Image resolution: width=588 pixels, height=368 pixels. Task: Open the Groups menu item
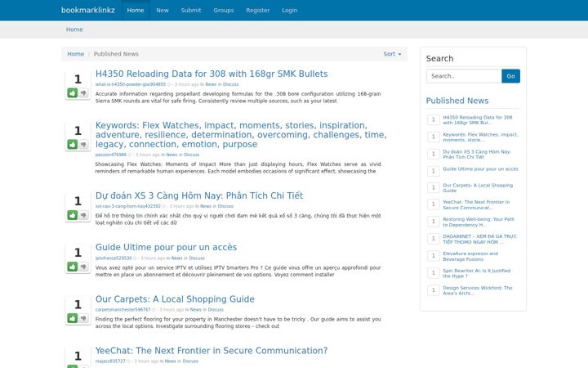point(224,10)
